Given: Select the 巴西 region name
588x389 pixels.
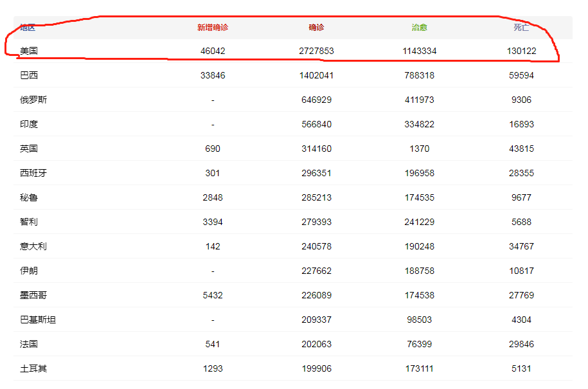Looking at the screenshot, I should [29, 75].
